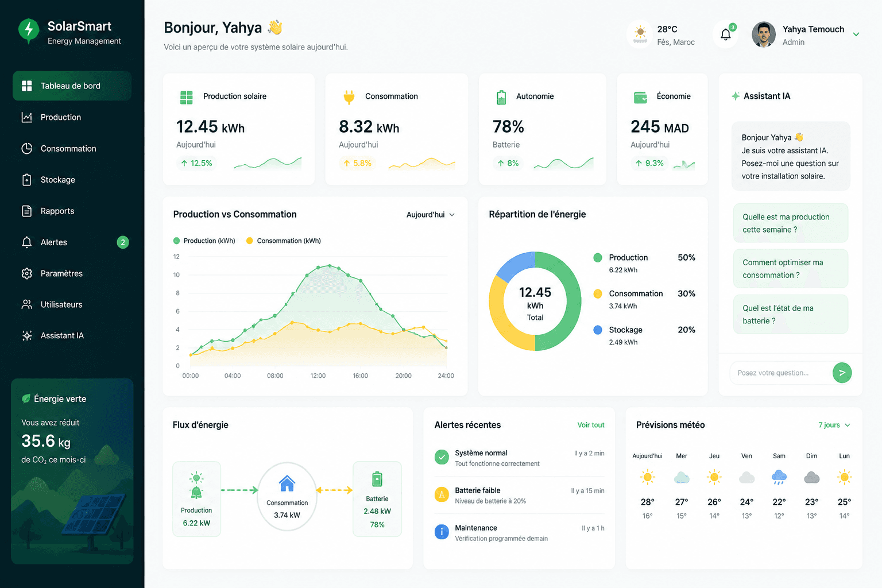Toggle Consommation (kWh) legend series
The width and height of the screenshot is (882, 588).
tap(284, 241)
